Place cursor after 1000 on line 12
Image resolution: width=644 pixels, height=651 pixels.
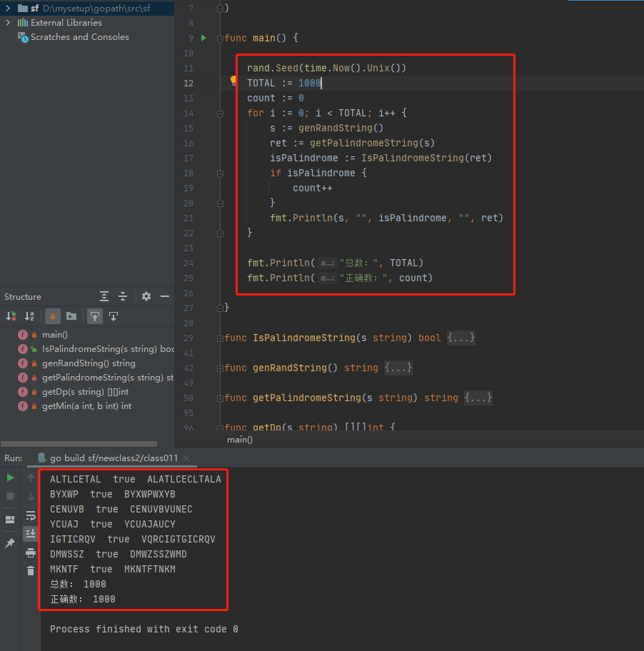coord(321,83)
